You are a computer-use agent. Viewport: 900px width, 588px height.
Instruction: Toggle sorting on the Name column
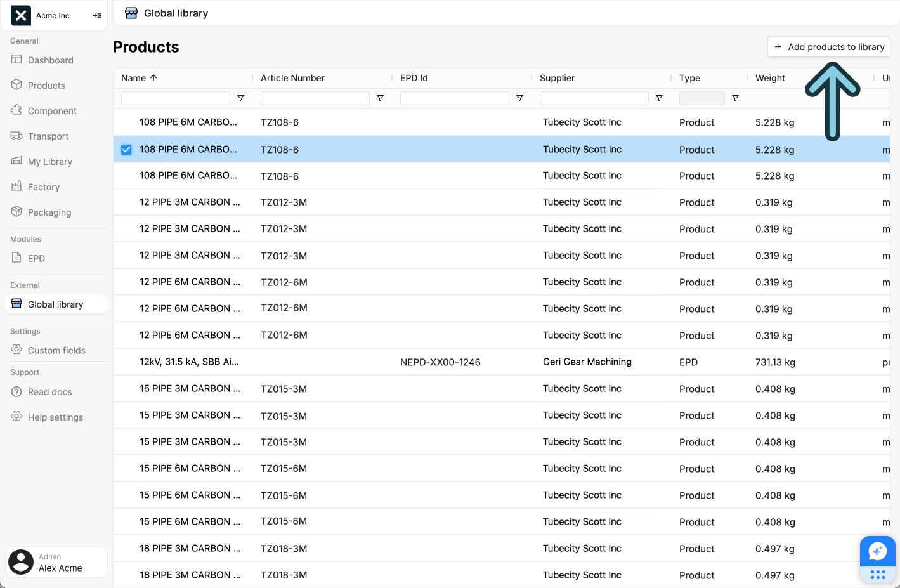(139, 77)
